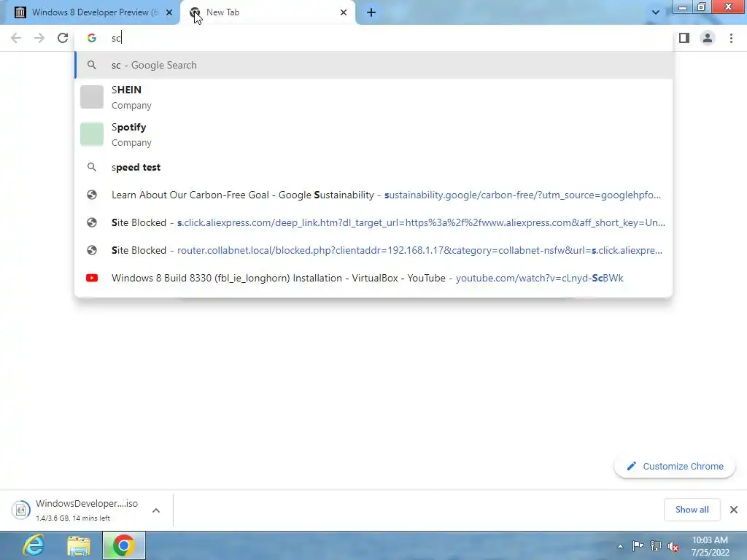Open the network tray icon
747x560 pixels.
[x=656, y=545]
